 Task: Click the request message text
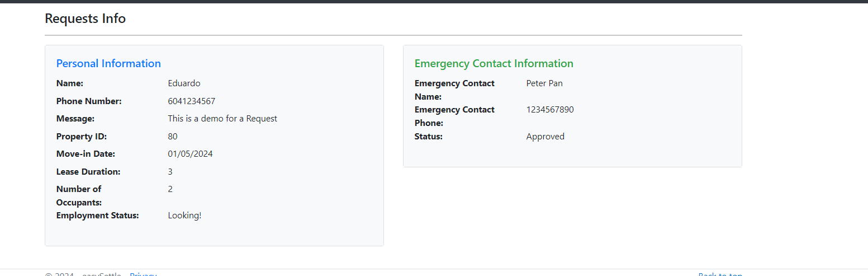point(222,119)
